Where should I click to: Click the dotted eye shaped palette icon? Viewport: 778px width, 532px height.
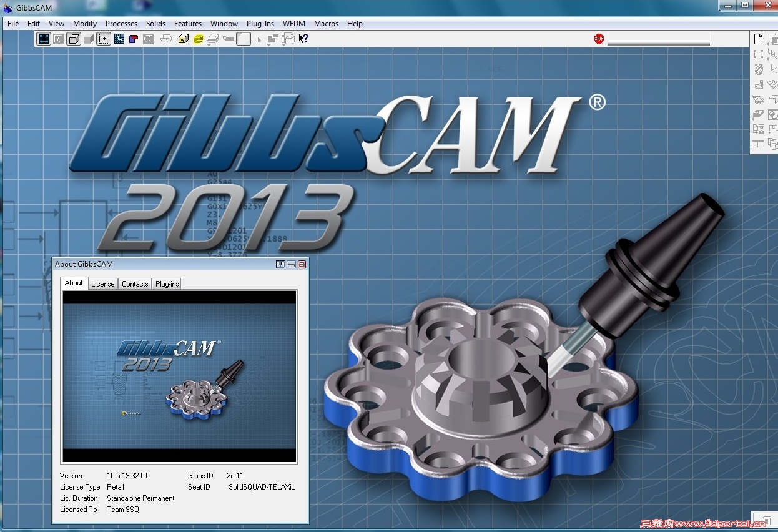(758, 99)
